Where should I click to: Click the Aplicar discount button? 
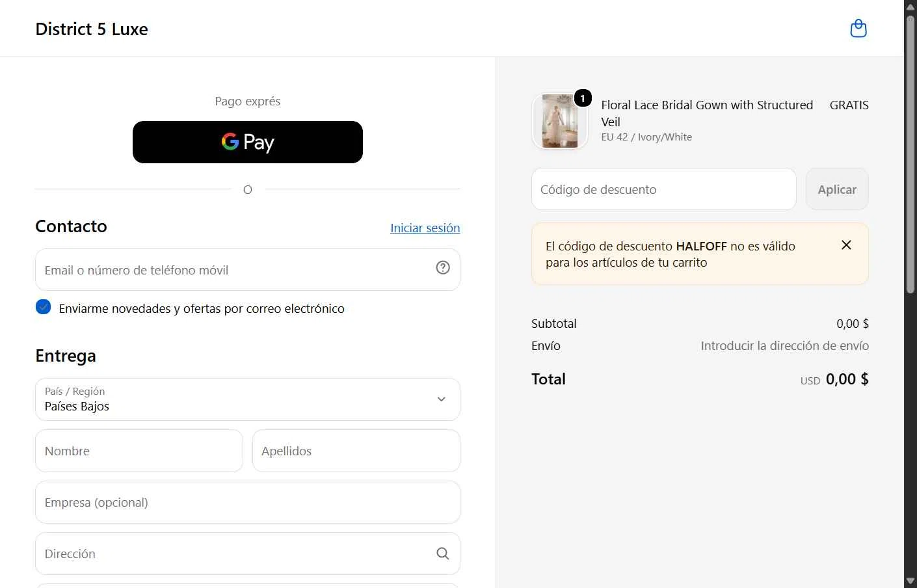click(837, 189)
